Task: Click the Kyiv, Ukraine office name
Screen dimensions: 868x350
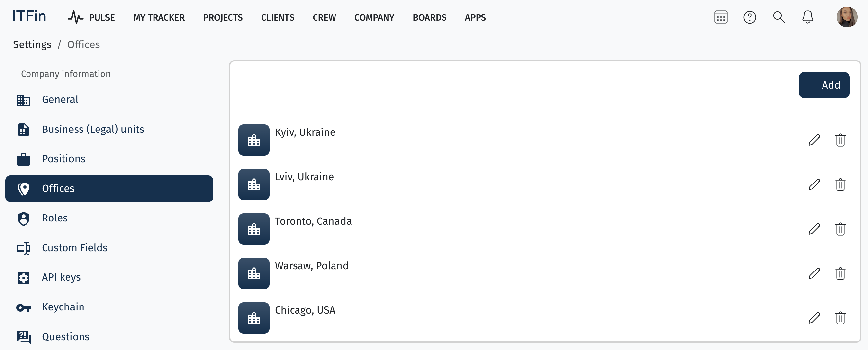Action: click(x=305, y=132)
